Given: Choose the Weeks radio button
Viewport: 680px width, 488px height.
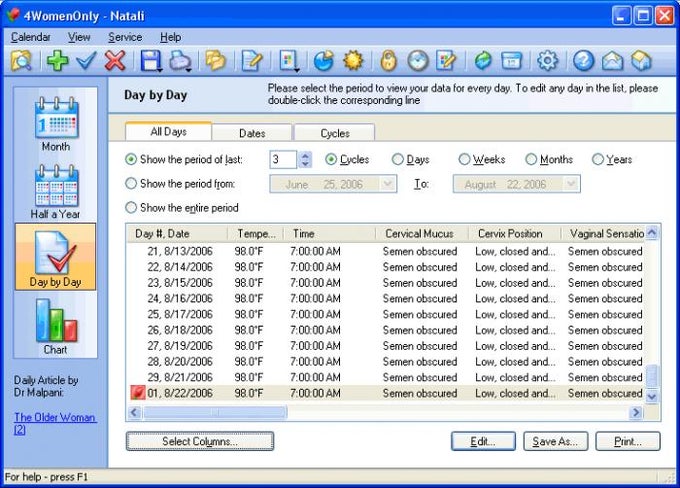Looking at the screenshot, I should tap(464, 159).
